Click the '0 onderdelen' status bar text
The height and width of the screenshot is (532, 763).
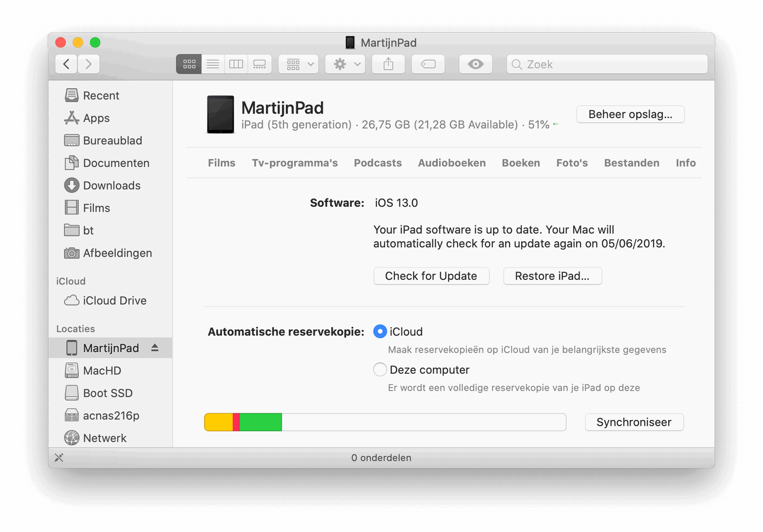click(381, 458)
